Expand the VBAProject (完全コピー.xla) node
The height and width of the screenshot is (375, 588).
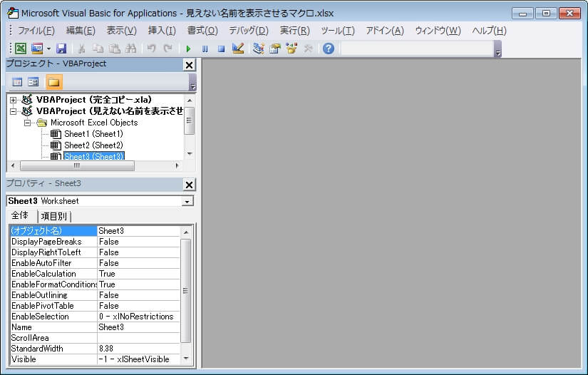point(13,100)
